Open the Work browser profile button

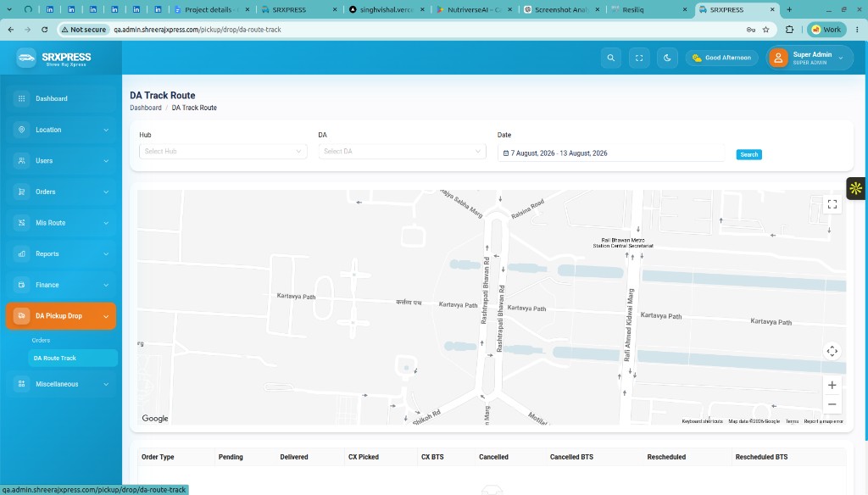[x=826, y=30]
